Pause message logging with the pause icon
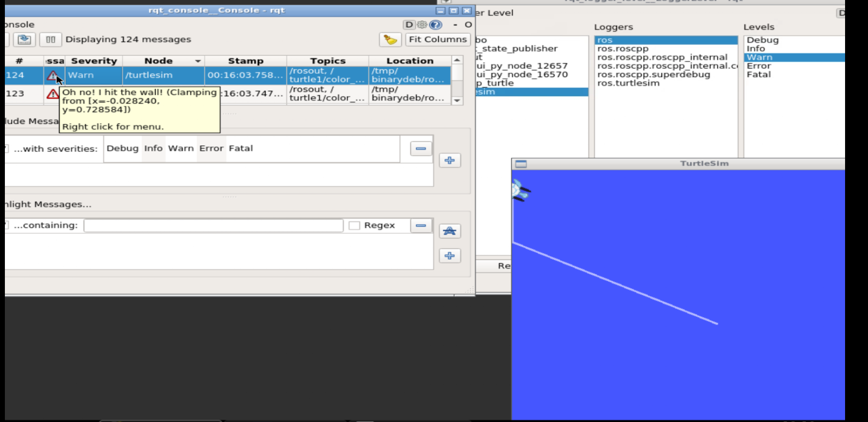 click(x=50, y=40)
